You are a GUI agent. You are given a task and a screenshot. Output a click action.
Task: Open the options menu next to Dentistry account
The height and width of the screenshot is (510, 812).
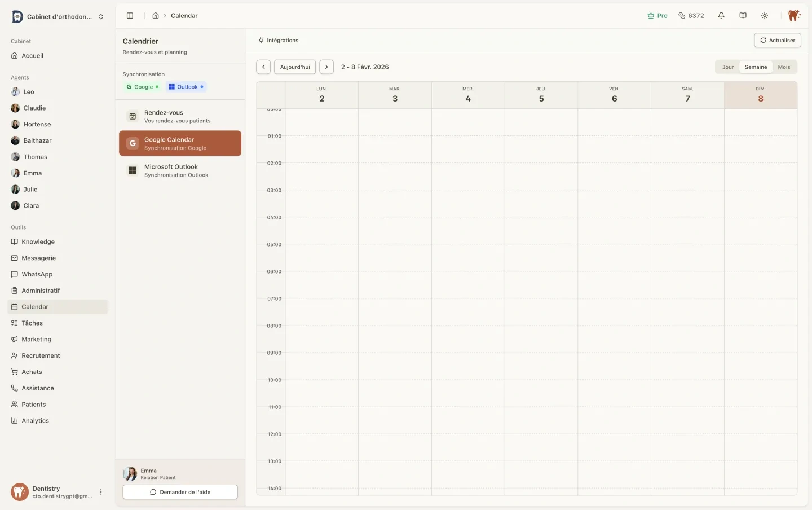point(101,492)
